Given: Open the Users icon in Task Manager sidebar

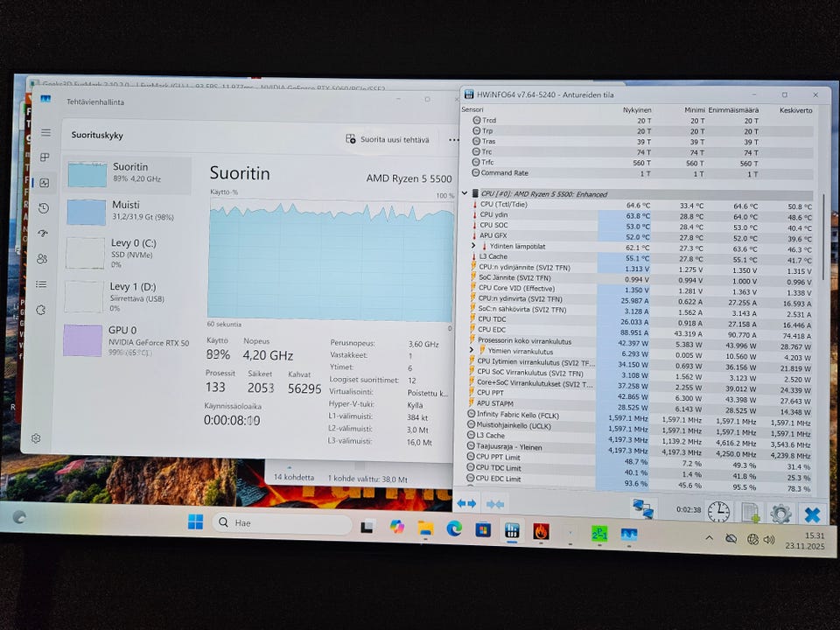Looking at the screenshot, I should tap(42, 259).
